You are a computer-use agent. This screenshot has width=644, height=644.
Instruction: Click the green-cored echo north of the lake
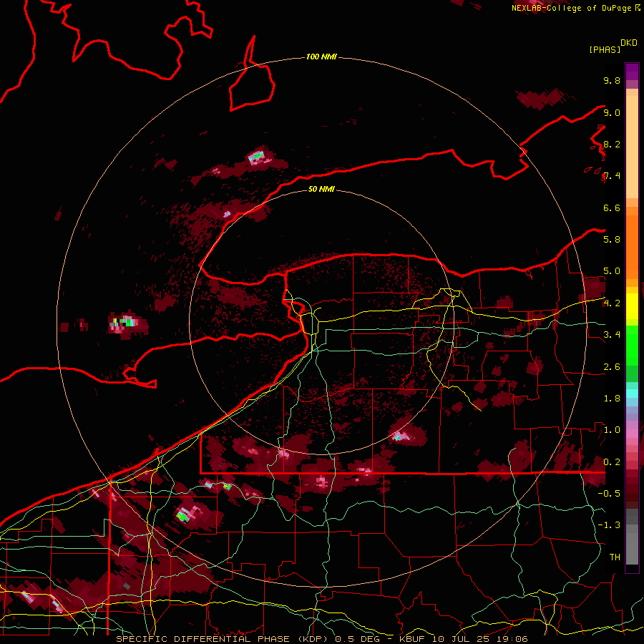click(x=257, y=157)
